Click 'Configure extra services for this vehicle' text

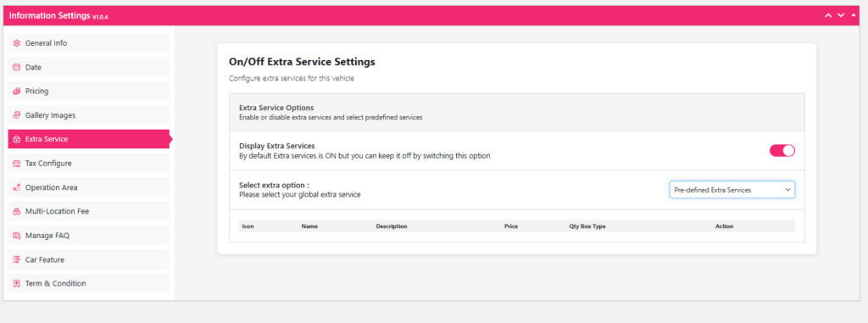(x=292, y=79)
